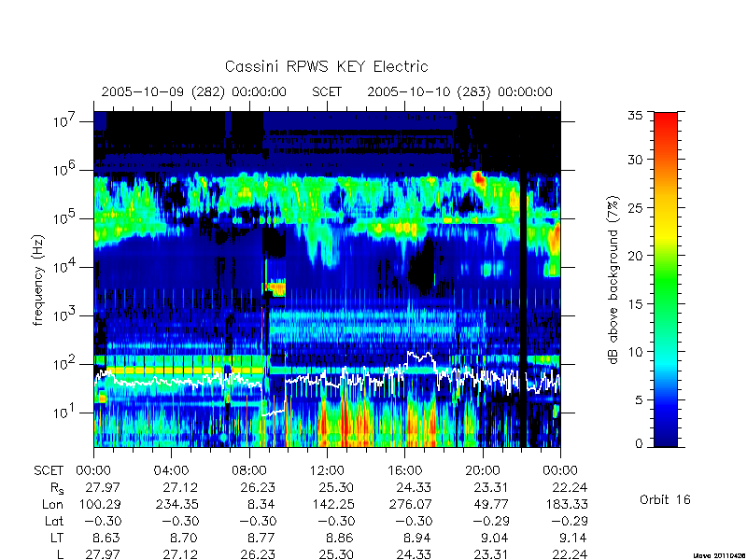Click the colorbar tick value 15

[635, 303]
